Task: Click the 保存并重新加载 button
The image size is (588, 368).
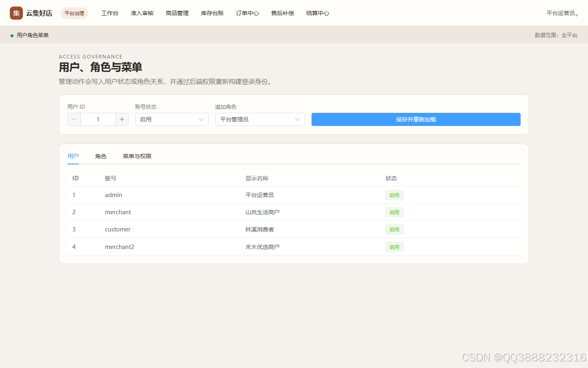Action: (416, 119)
